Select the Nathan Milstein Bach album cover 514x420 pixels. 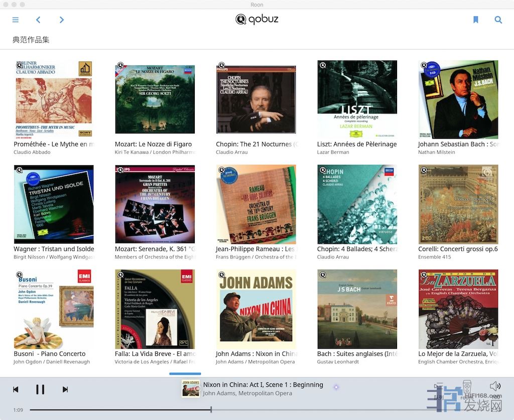point(458,99)
